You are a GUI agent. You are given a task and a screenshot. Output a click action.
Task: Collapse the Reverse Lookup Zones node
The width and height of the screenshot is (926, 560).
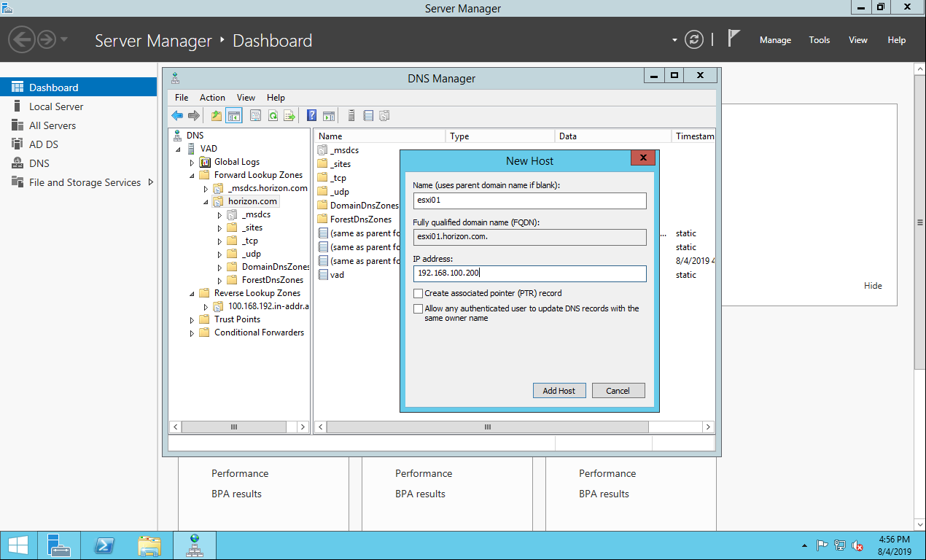click(192, 294)
